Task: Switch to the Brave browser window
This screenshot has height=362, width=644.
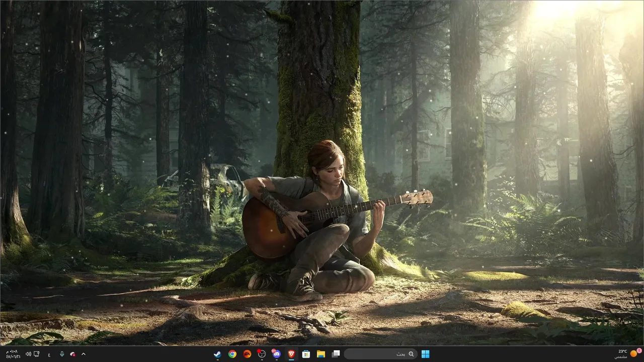Action: tap(291, 354)
